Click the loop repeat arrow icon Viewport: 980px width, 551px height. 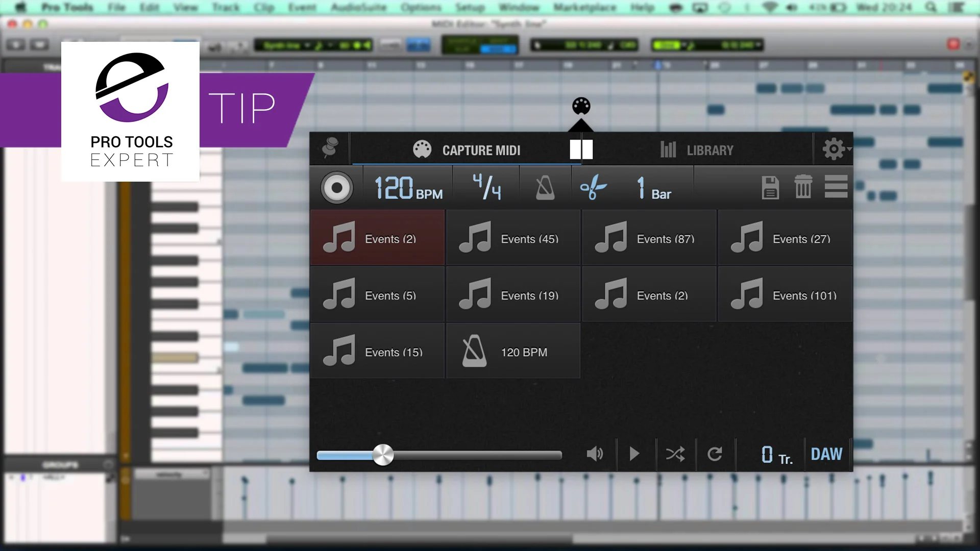(x=715, y=454)
